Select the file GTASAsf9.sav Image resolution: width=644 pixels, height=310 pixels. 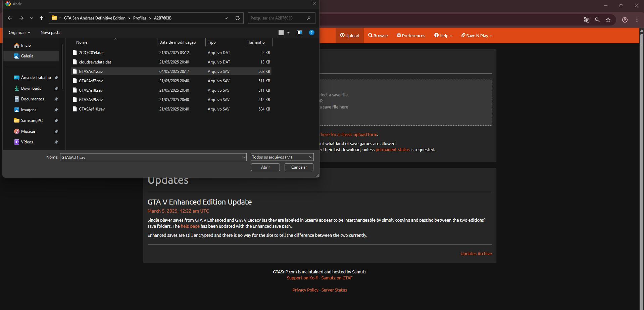pos(171,100)
